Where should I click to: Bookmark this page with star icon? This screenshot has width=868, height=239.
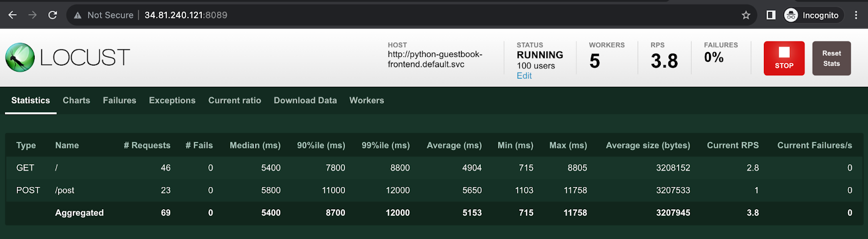point(746,15)
